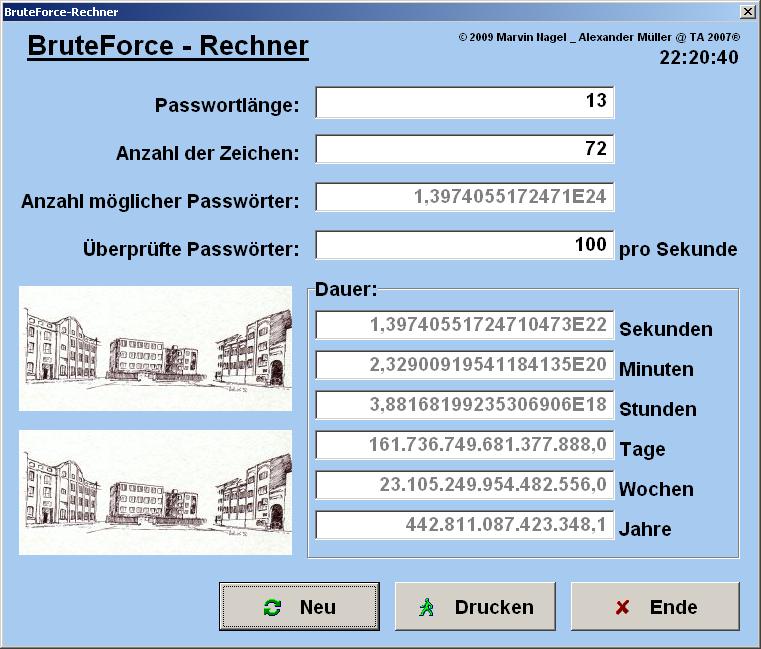The image size is (761, 649).
Task: Select the Jahre duration output
Action: [463, 525]
